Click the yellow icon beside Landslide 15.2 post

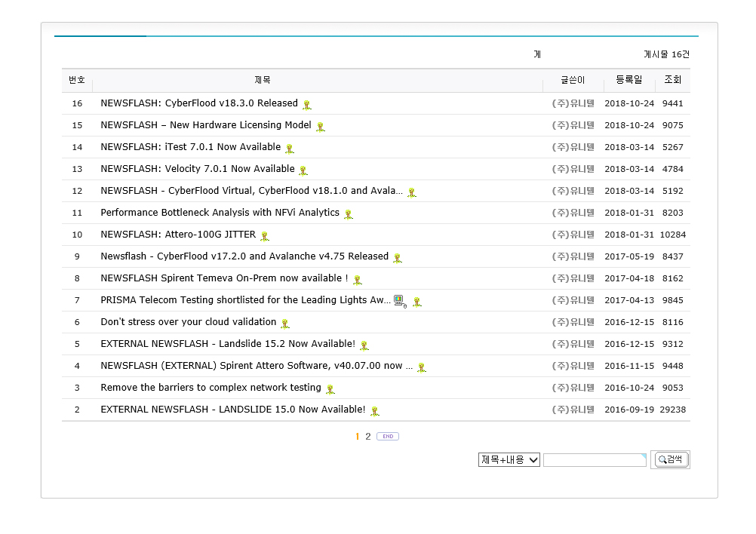[364, 345]
